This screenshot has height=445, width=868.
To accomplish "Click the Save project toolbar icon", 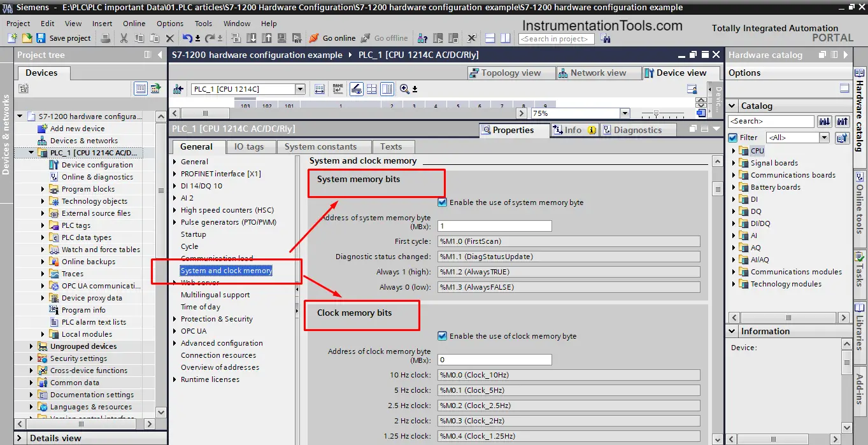I will (41, 38).
